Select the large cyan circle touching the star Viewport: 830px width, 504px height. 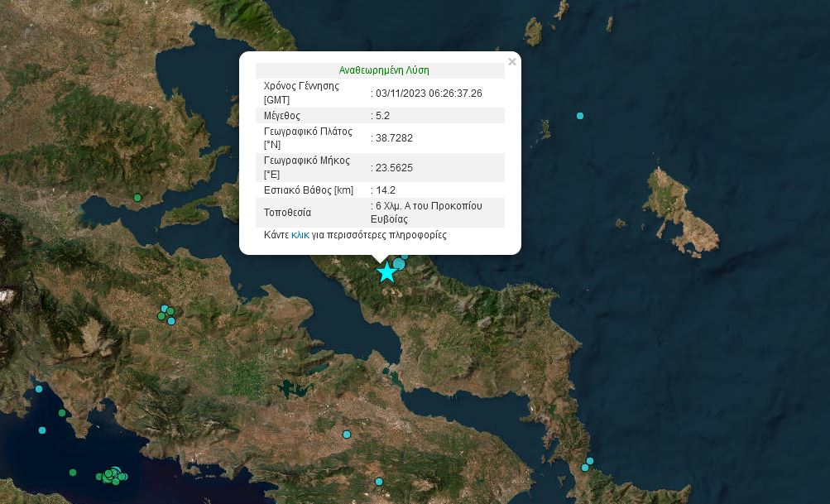click(x=399, y=264)
